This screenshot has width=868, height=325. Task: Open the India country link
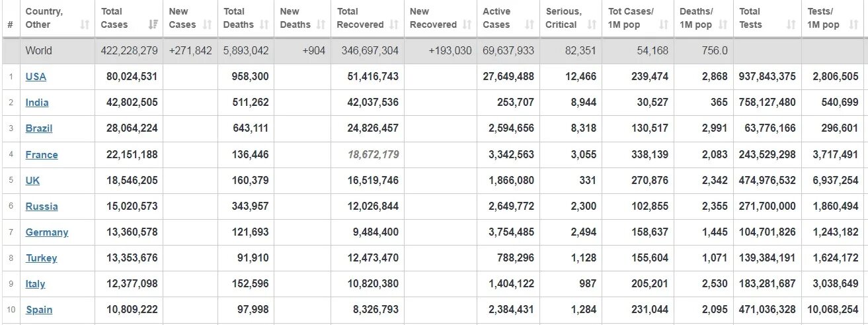coord(37,103)
